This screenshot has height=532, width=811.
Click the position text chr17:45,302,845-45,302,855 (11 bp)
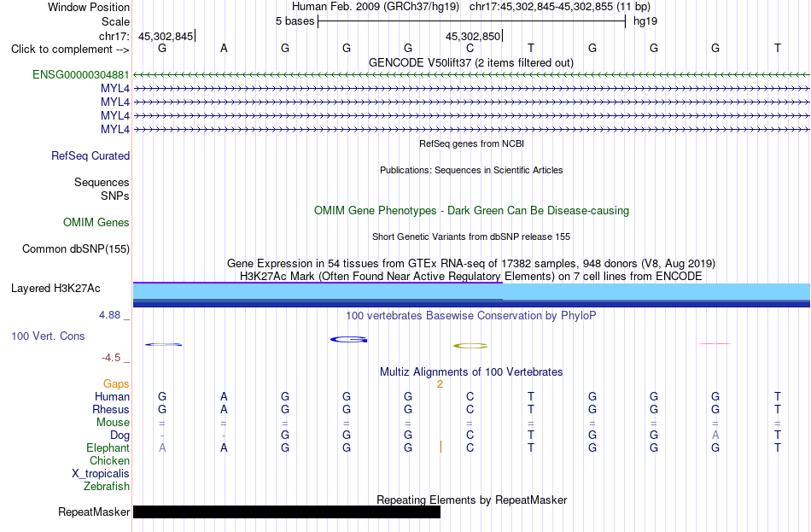point(560,7)
